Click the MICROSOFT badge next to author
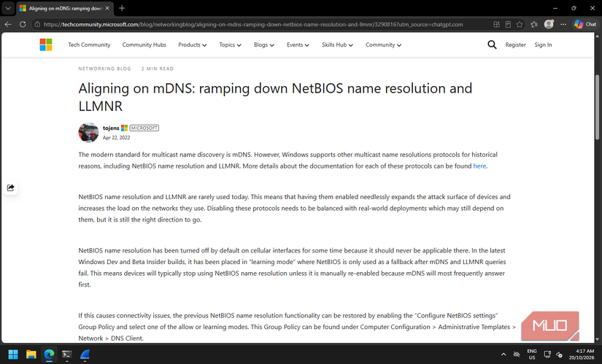Viewport: 602px width, 364px height. (x=144, y=128)
